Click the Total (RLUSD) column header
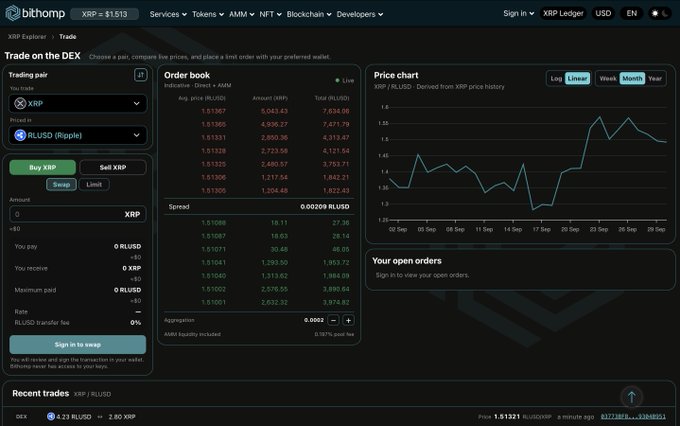The width and height of the screenshot is (680, 426). pyautogui.click(x=332, y=98)
